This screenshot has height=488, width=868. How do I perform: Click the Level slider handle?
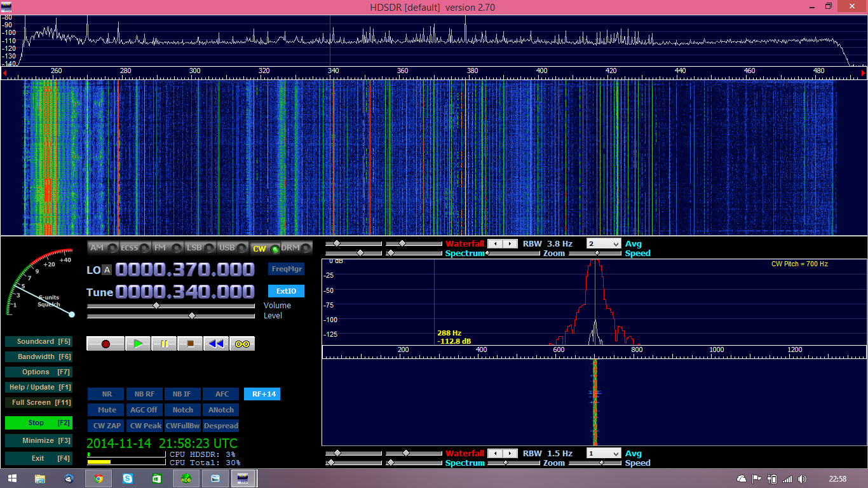coord(191,315)
